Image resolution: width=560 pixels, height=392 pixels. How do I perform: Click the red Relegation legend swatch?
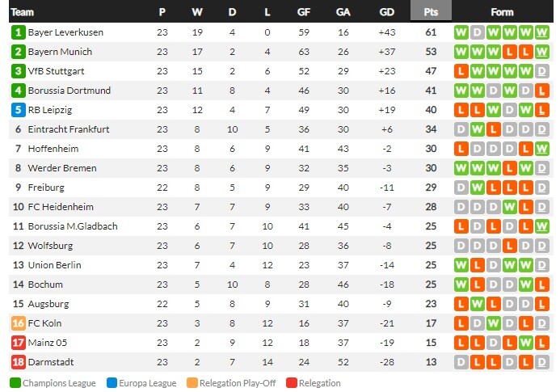pyautogui.click(x=292, y=383)
